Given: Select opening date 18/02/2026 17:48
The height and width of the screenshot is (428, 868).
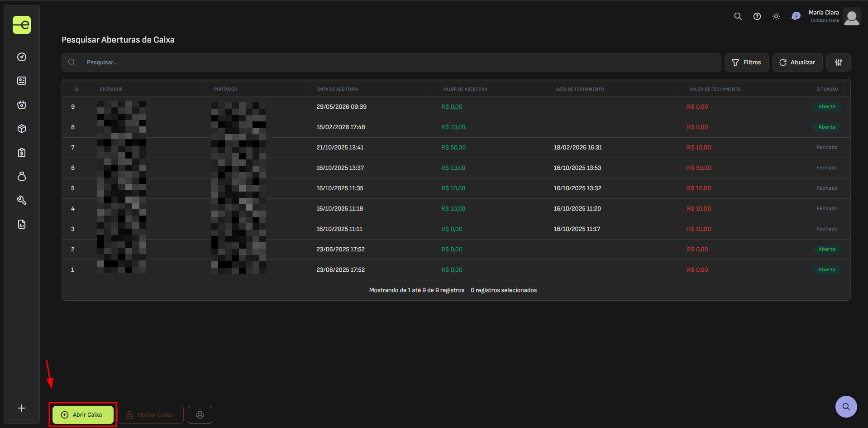Looking at the screenshot, I should [340, 127].
